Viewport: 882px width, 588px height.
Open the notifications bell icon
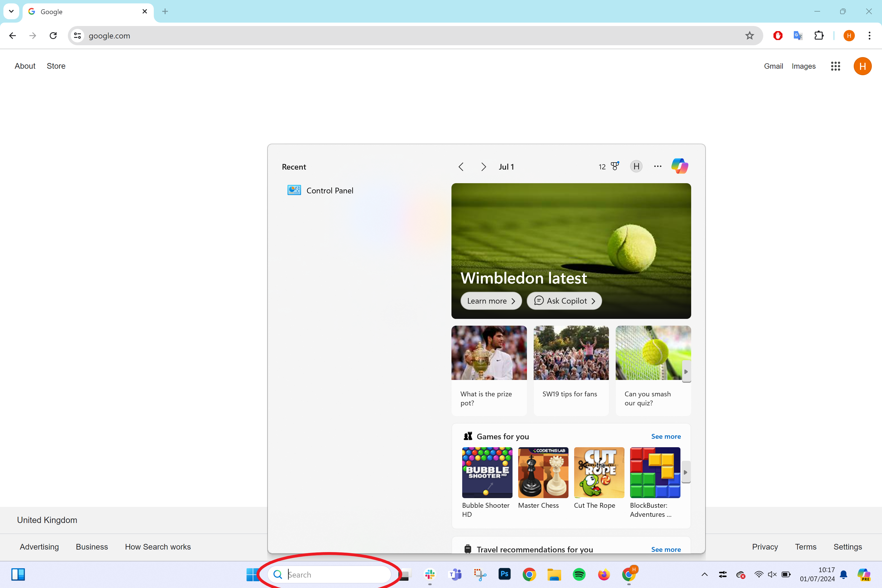point(843,574)
